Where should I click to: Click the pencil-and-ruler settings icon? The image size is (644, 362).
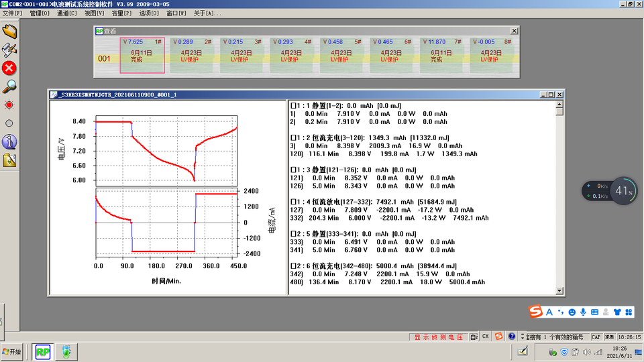[9, 50]
